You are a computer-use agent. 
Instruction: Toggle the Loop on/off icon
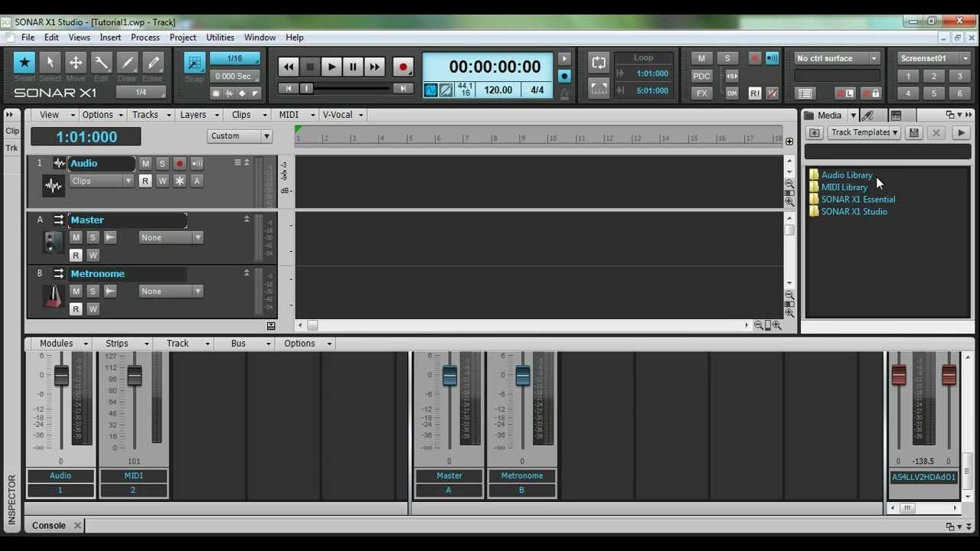[599, 64]
